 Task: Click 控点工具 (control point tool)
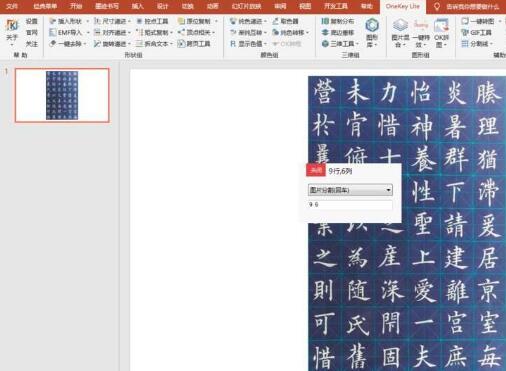point(152,21)
